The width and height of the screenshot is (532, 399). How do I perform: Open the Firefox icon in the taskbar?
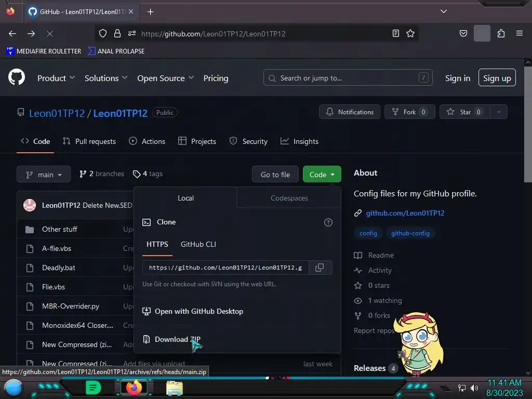[134, 388]
